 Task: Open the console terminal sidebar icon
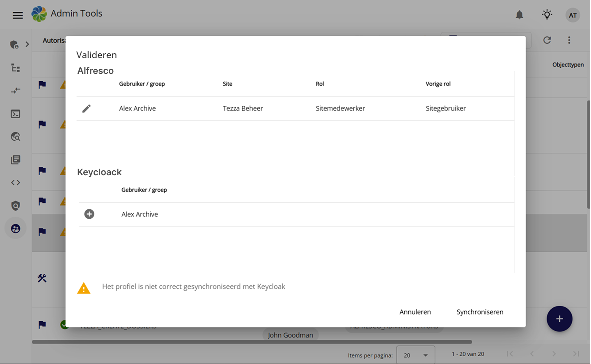pos(16,114)
